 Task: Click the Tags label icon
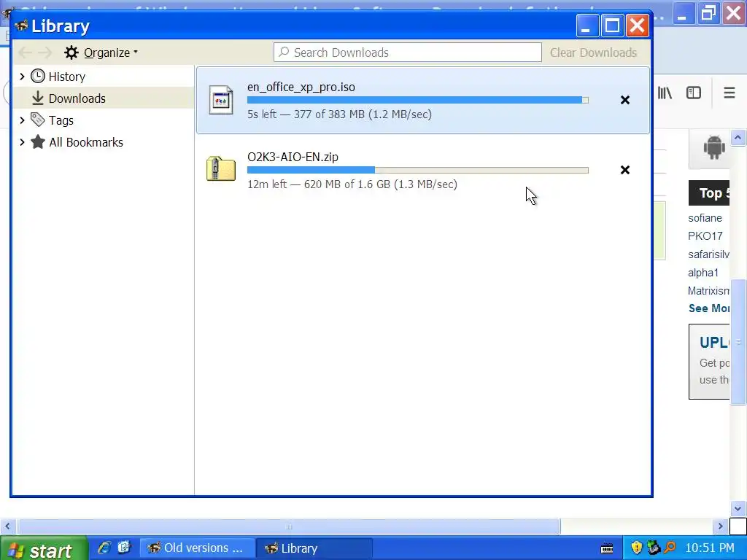38,120
